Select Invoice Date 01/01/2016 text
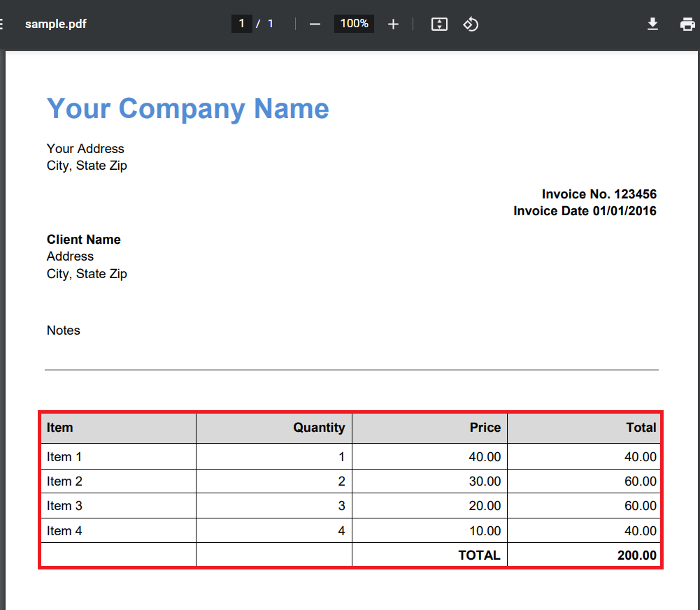Image resolution: width=700 pixels, height=610 pixels. (x=585, y=211)
